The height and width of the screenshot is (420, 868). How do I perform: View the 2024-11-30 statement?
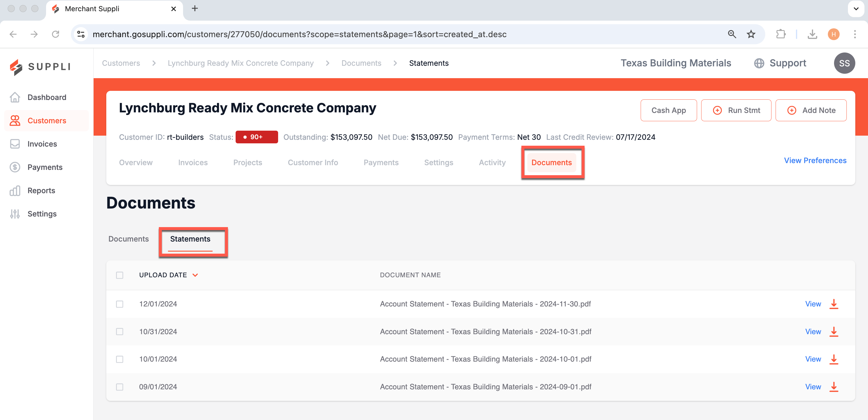813,304
